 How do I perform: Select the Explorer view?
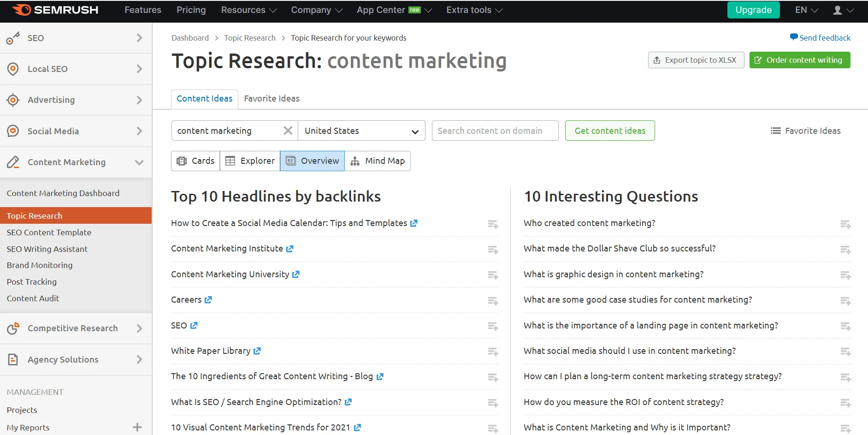[250, 161]
